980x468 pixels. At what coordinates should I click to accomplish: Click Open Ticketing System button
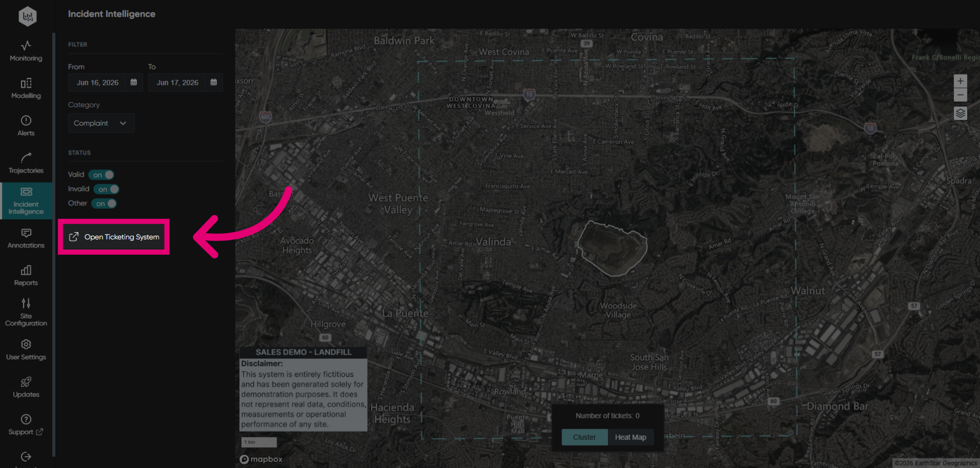click(x=114, y=237)
